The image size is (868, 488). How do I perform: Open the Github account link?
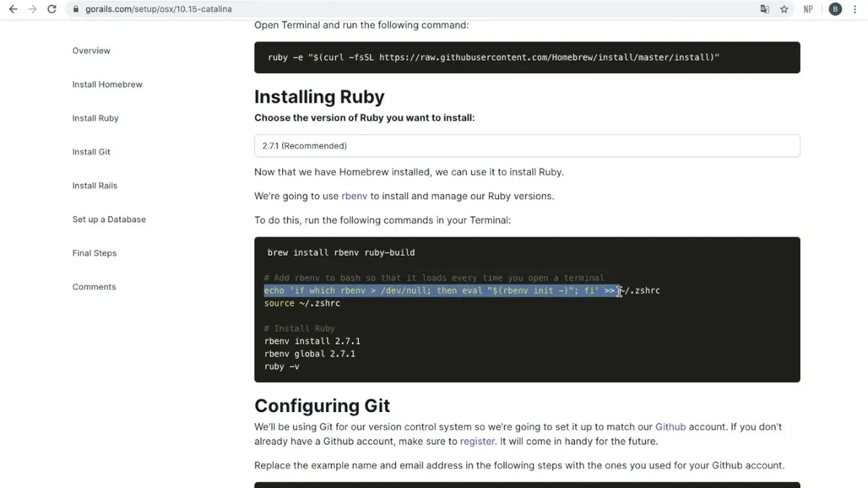coord(671,427)
